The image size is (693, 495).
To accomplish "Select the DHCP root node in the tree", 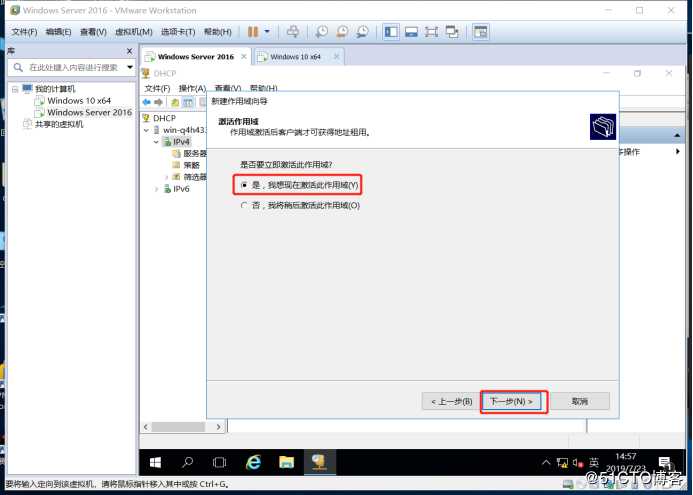I will [164, 118].
